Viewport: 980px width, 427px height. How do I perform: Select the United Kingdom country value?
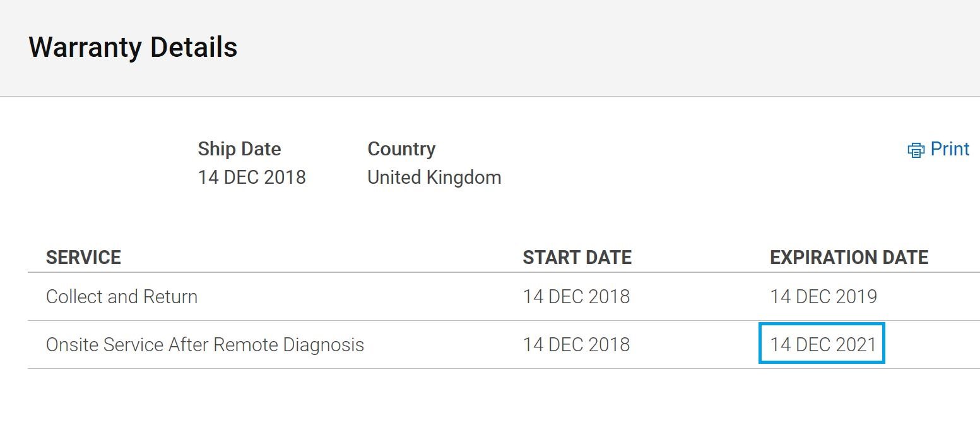(x=434, y=177)
